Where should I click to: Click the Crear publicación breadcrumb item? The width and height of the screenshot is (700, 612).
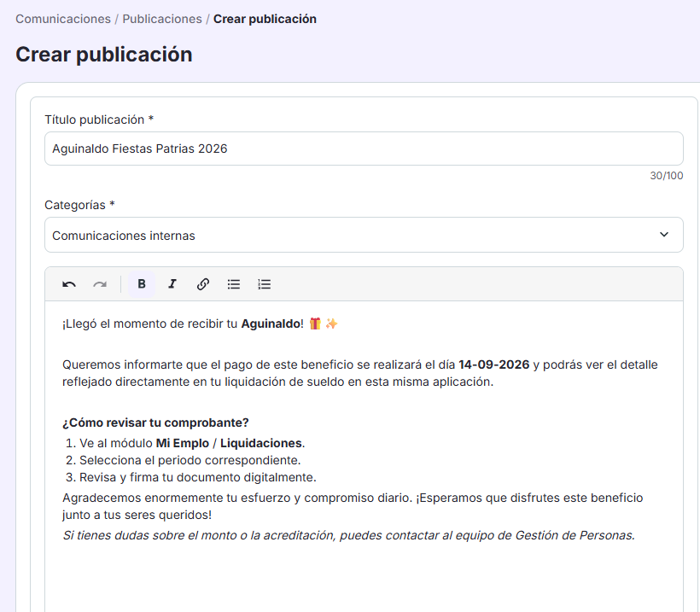coord(265,19)
